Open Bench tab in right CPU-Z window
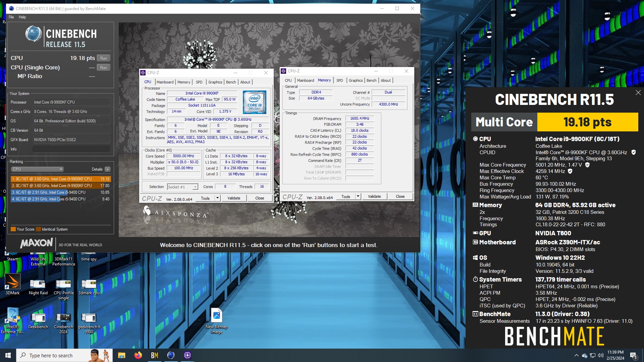Screen dimensions: 644x362 tap(371, 80)
